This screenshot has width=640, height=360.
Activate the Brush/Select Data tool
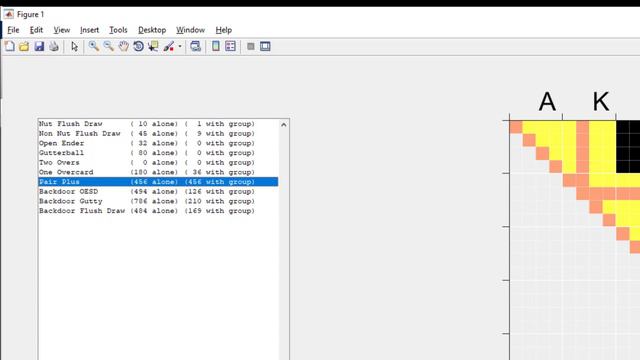[x=169, y=47]
